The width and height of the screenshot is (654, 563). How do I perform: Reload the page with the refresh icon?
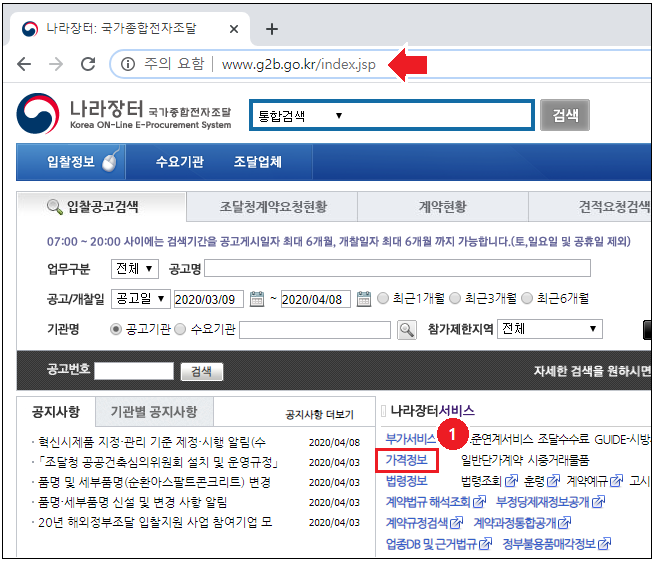pyautogui.click(x=88, y=64)
